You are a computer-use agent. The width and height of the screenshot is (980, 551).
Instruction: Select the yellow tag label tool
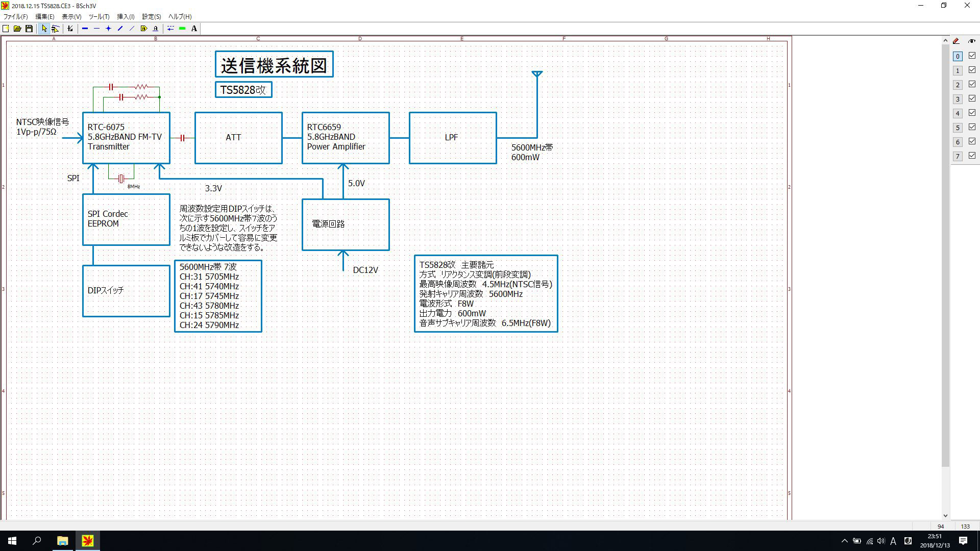pyautogui.click(x=144, y=29)
